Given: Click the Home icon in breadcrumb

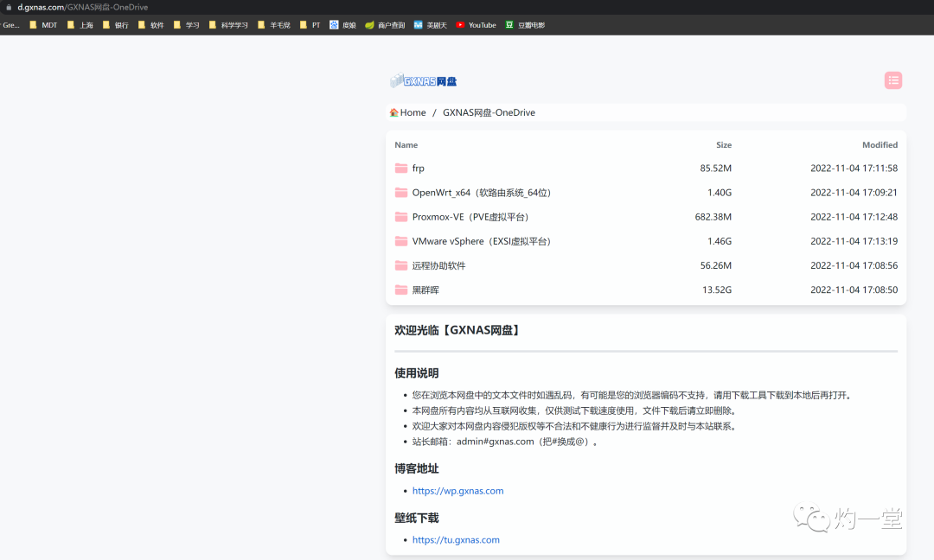Looking at the screenshot, I should tap(394, 112).
